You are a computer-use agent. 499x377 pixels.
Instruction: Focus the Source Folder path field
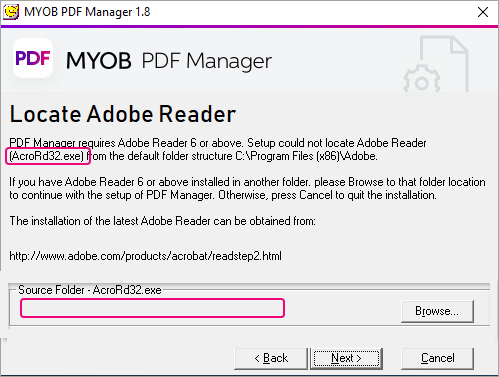152,308
